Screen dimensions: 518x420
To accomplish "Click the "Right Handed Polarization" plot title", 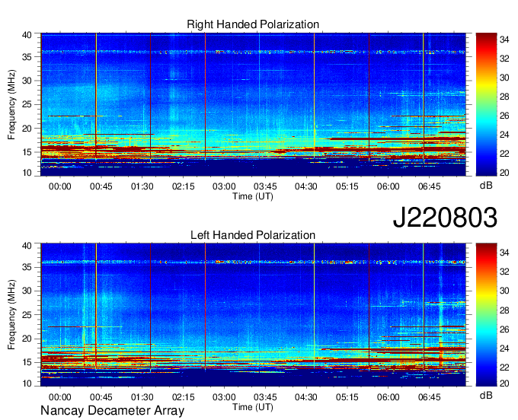I will (253, 24).
